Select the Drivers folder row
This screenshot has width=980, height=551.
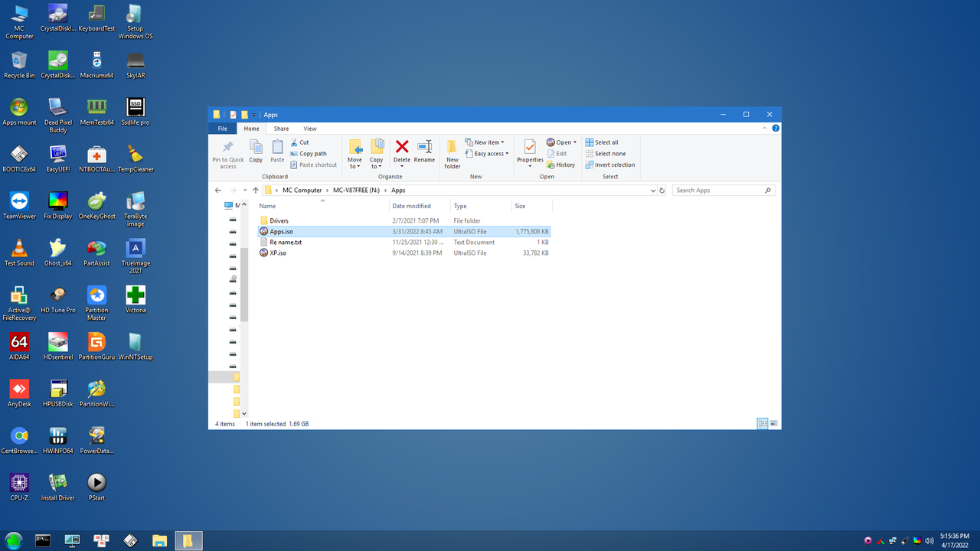tap(403, 220)
